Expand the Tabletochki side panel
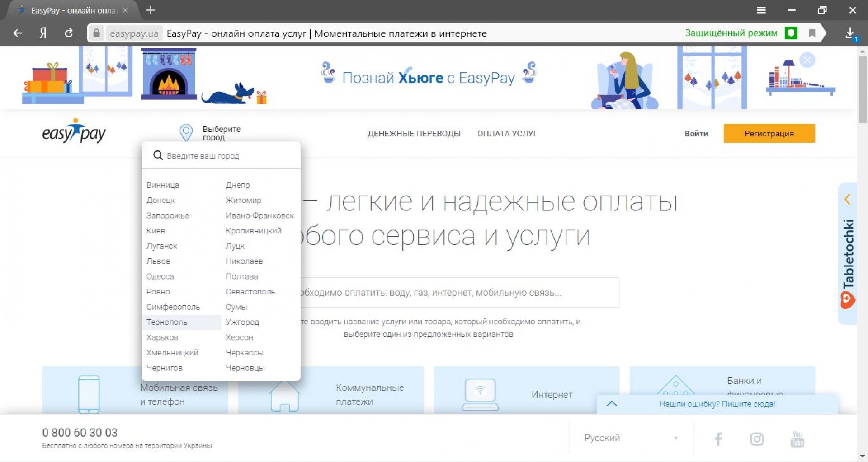 (847, 199)
